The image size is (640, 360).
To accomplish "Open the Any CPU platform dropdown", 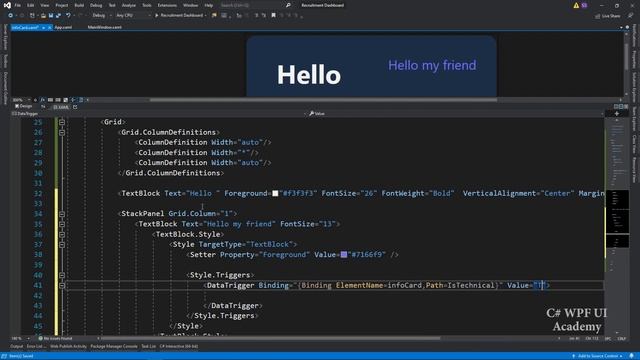I will 133,16.
